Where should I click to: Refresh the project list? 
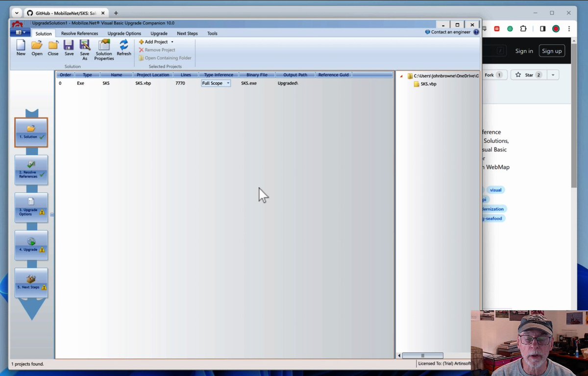coord(124,48)
